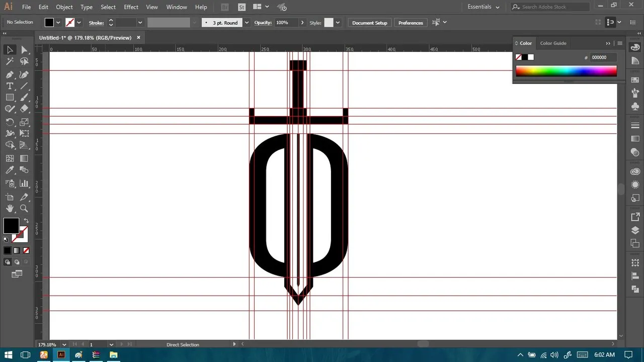Select the Gradient tool
This screenshot has height=362, width=644.
coord(24,158)
